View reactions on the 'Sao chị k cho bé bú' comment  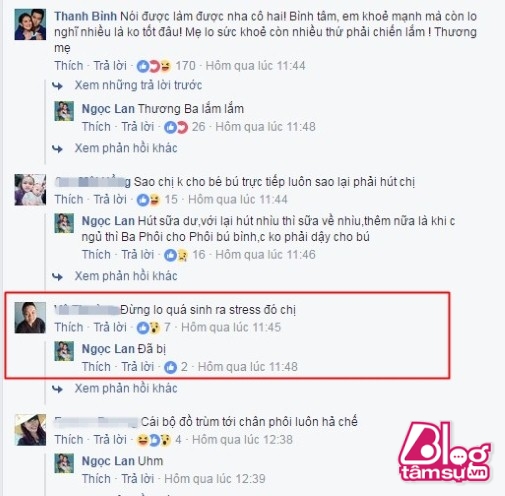point(148,200)
